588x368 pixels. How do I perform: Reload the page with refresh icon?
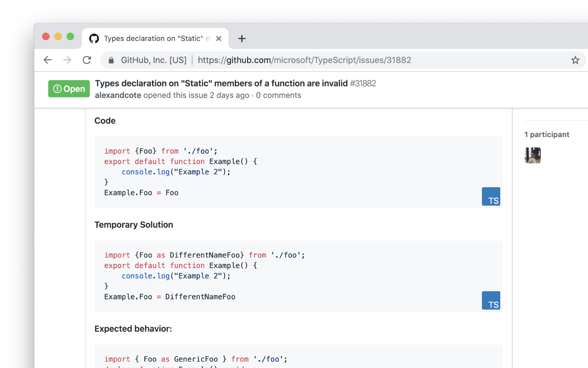pos(87,60)
